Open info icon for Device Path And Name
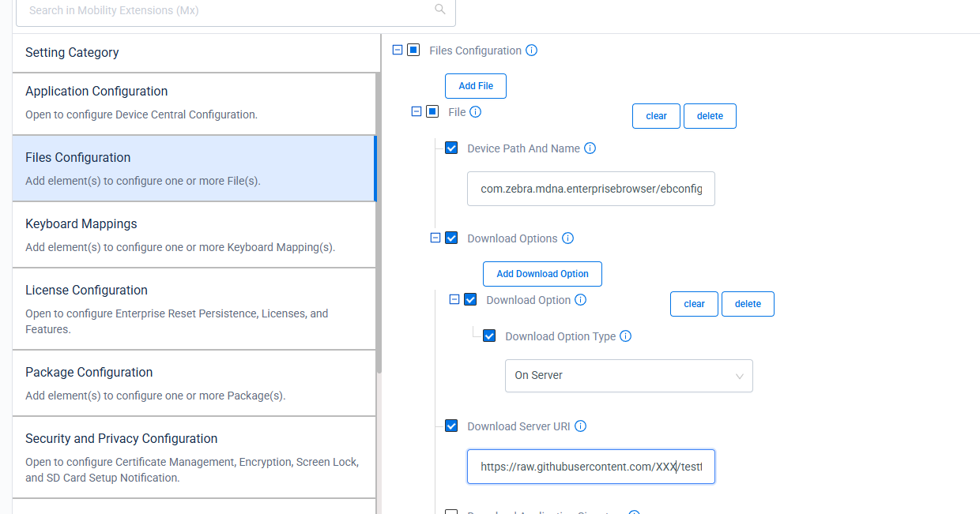Viewport: 980px width, 514px height. 590,148
